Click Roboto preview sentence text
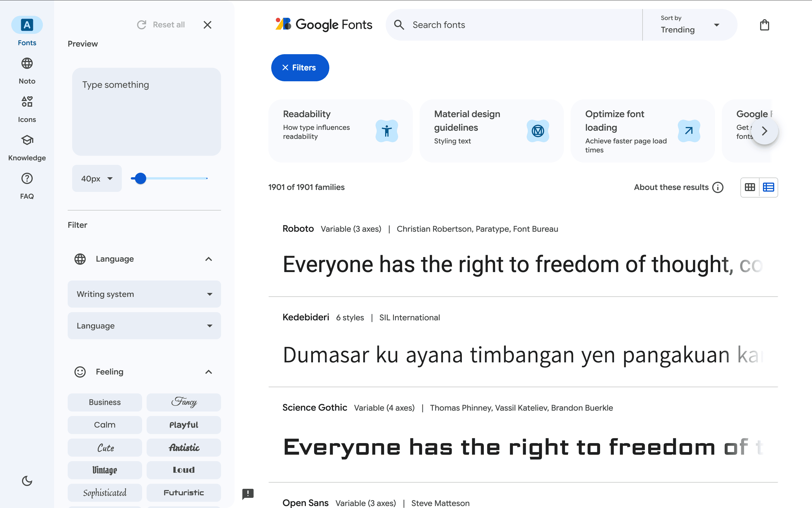 point(523,264)
